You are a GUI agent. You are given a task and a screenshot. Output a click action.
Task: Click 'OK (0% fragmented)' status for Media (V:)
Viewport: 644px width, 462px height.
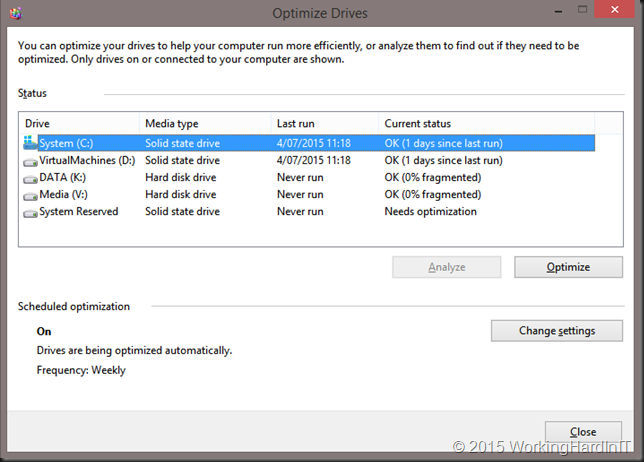click(433, 194)
